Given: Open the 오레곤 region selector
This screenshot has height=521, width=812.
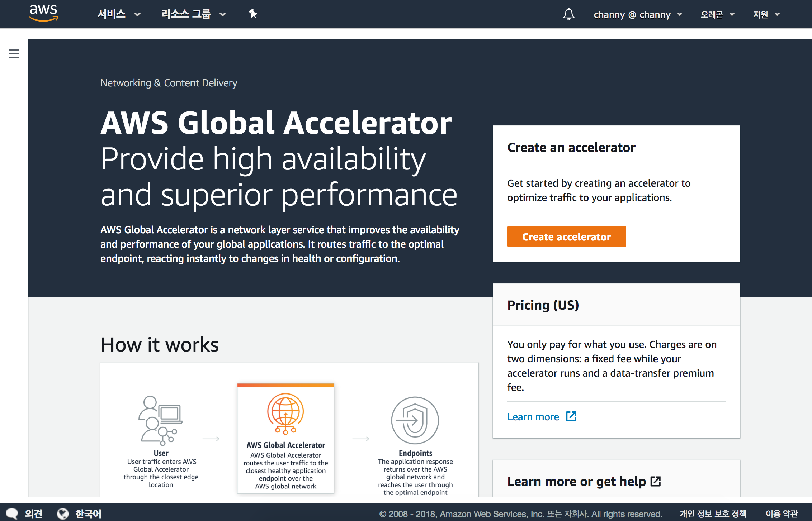Looking at the screenshot, I should point(717,15).
